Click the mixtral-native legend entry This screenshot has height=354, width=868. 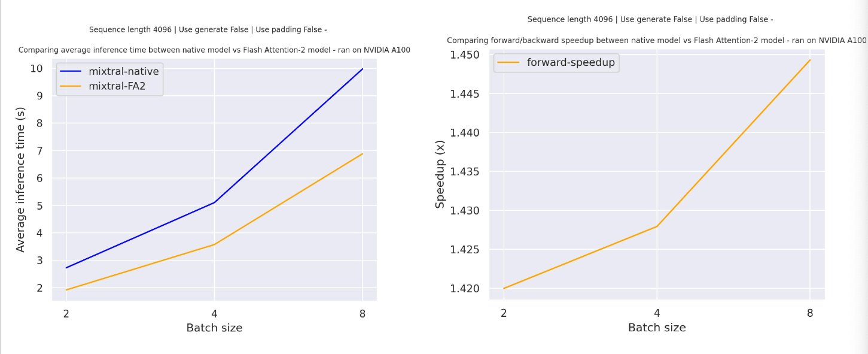coord(123,72)
